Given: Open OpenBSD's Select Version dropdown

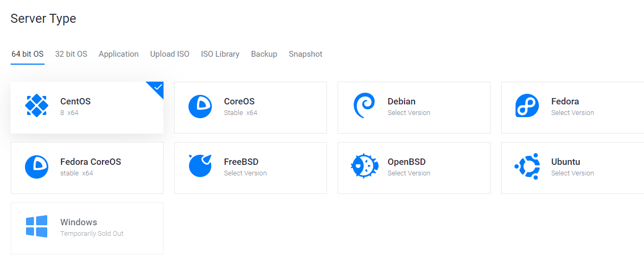Looking at the screenshot, I should click(409, 173).
